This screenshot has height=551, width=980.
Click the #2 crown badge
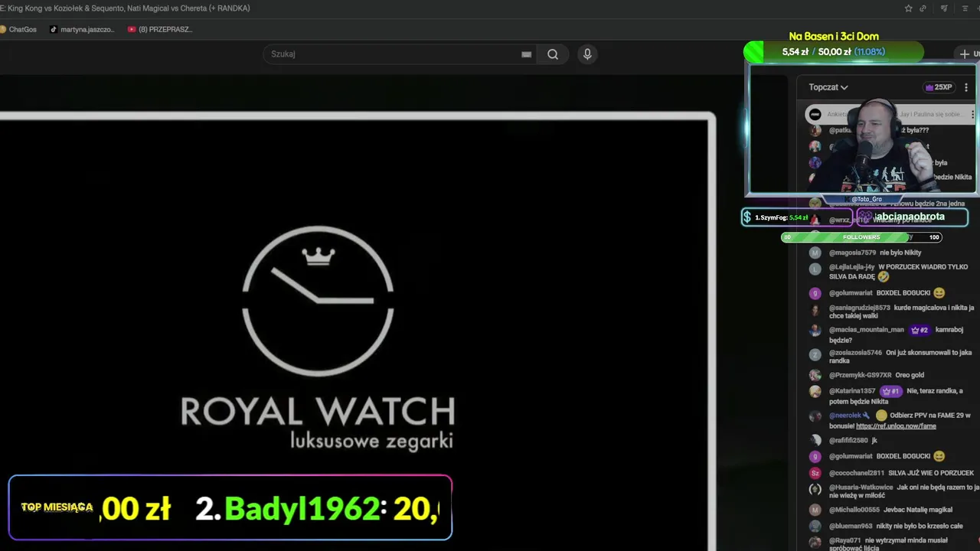[920, 331]
